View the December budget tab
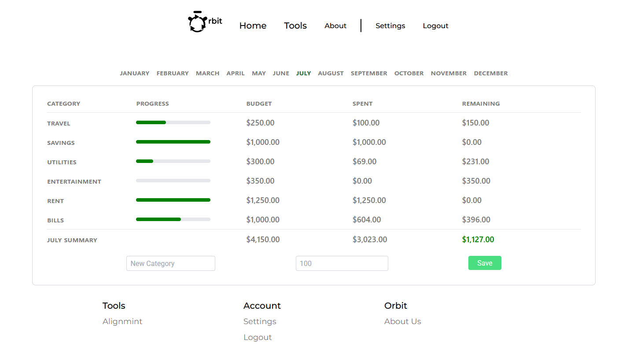The image size is (644, 362). 490,73
